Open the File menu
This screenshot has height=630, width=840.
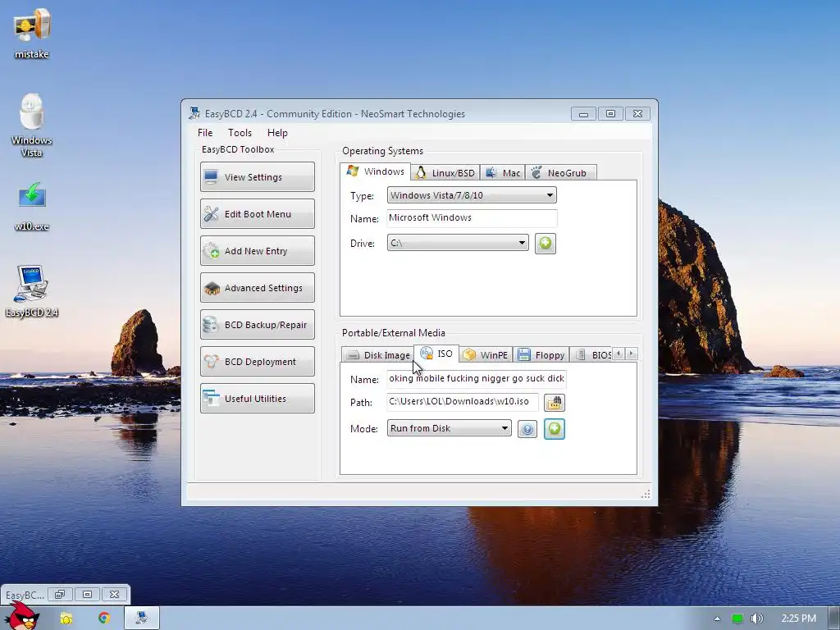tap(205, 133)
